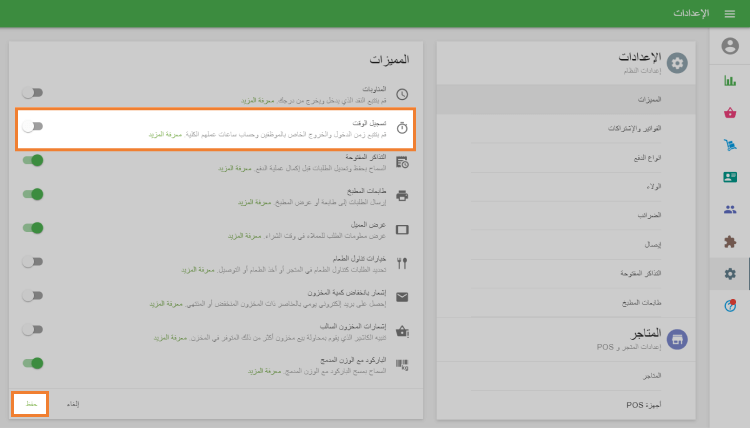The height and width of the screenshot is (428, 750).
Task: Click the envelope icon for إشعار بانخفاض كمية المخزون
Action: pos(402,297)
